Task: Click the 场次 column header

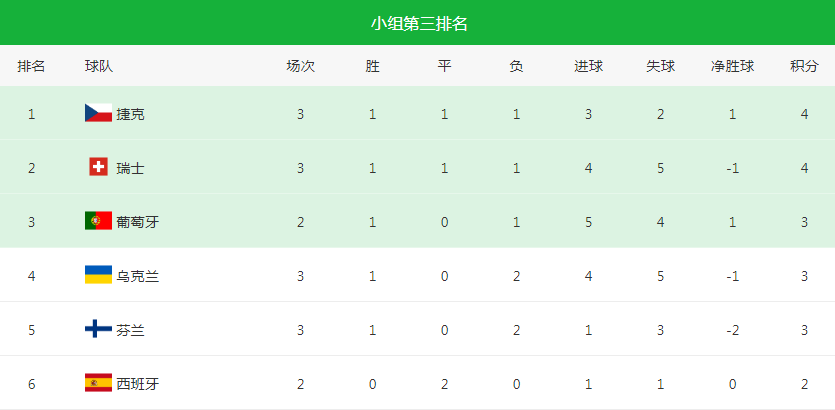Action: [300, 66]
